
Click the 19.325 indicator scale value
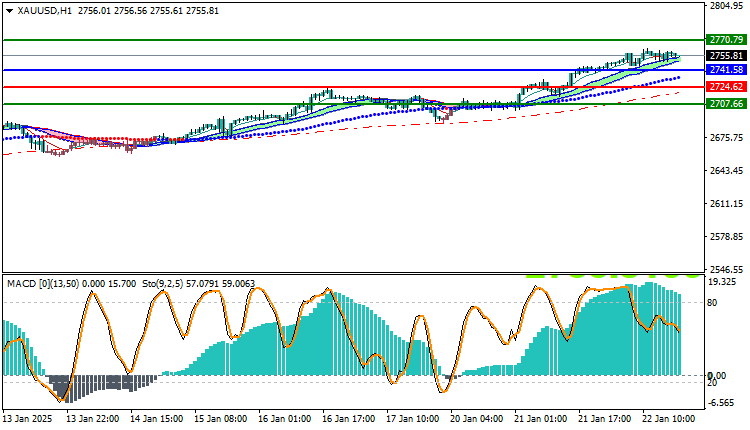coord(722,282)
